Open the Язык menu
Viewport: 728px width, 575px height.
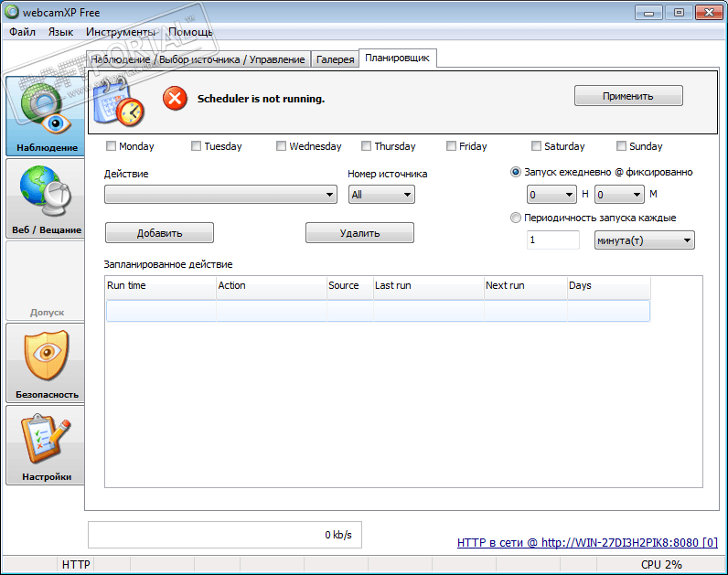point(61,32)
